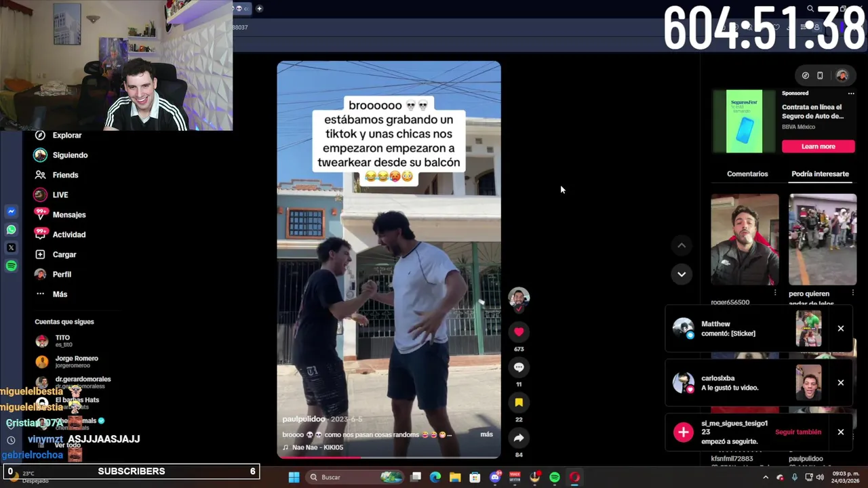Show hidden system tray icons
The width and height of the screenshot is (868, 488).
[x=766, y=477]
